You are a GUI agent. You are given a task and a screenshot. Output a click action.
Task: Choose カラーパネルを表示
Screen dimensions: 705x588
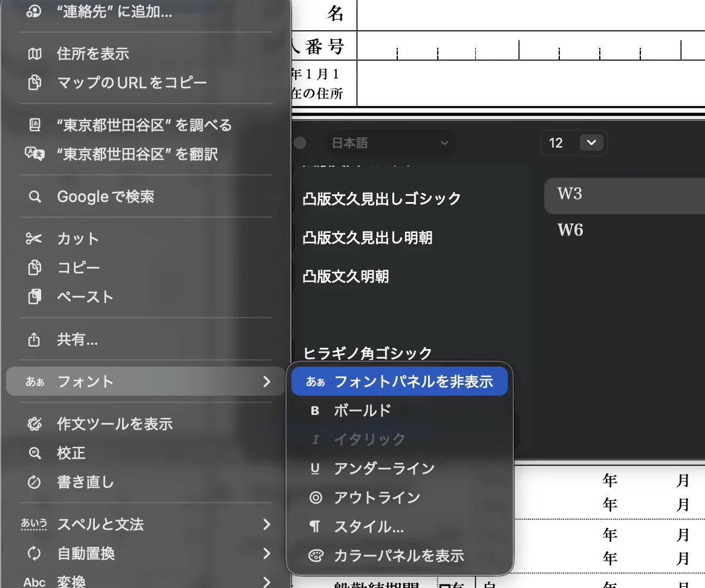pos(399,555)
